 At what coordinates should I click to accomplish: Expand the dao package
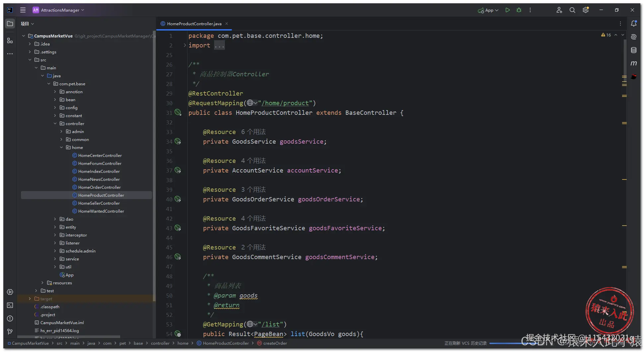[55, 219]
